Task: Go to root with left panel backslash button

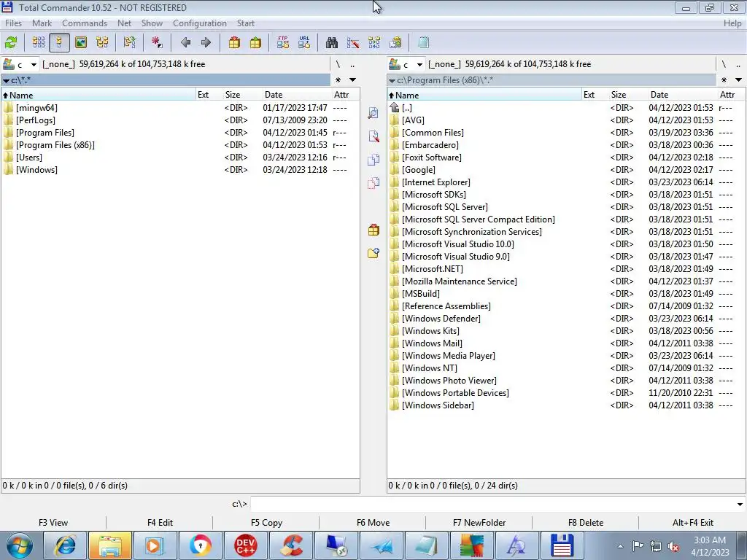Action: [x=338, y=64]
